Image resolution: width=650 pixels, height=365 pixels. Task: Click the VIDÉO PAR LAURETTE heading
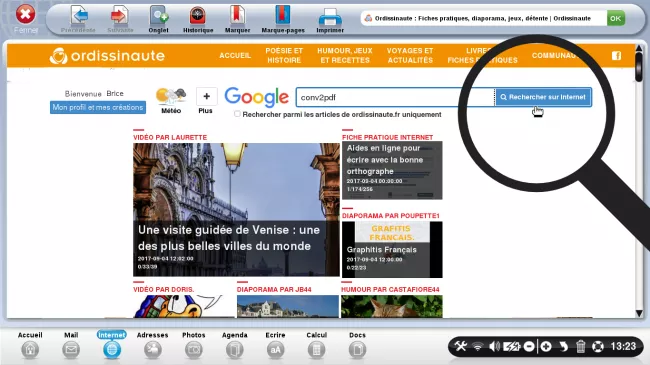tap(170, 137)
